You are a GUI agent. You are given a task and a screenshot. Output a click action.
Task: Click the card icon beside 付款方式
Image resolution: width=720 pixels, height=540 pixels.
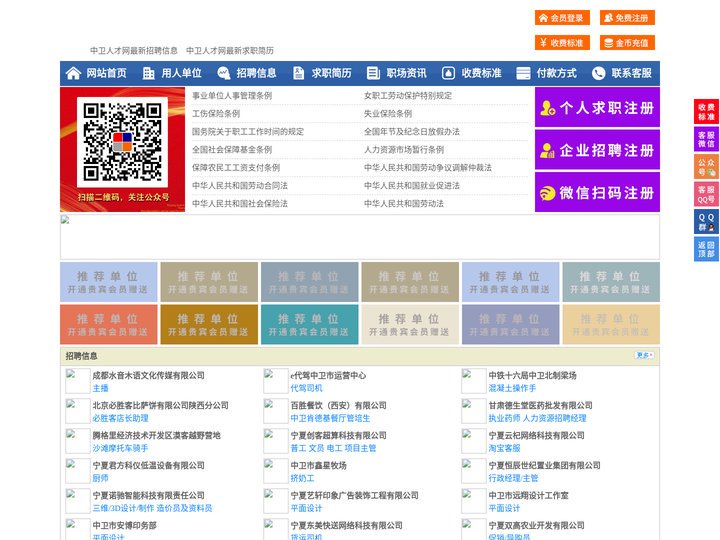click(523, 73)
